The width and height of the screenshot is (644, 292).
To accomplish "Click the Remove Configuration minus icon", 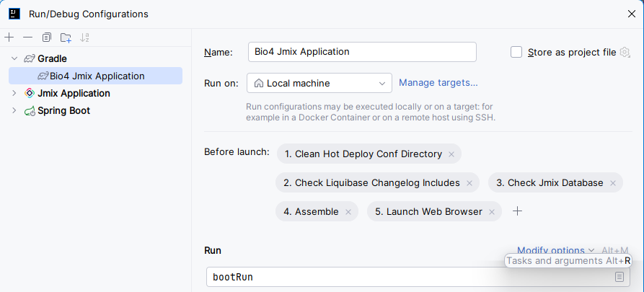I will pos(27,37).
